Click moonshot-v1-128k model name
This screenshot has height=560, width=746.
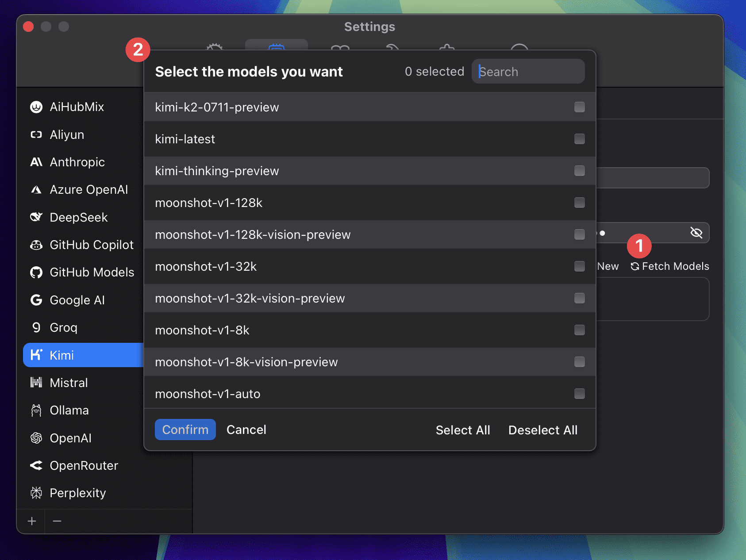[x=208, y=203]
